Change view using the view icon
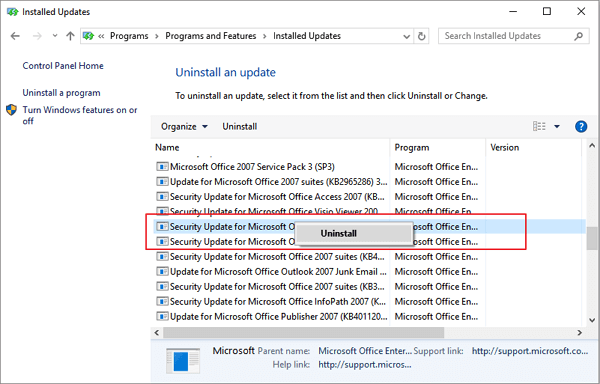600x384 pixels. (539, 126)
